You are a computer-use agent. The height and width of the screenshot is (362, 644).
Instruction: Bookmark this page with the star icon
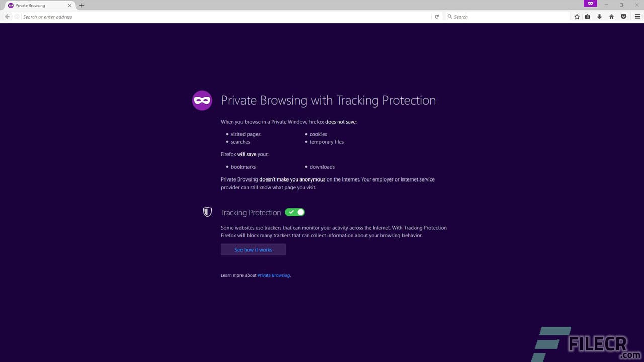coord(577,16)
